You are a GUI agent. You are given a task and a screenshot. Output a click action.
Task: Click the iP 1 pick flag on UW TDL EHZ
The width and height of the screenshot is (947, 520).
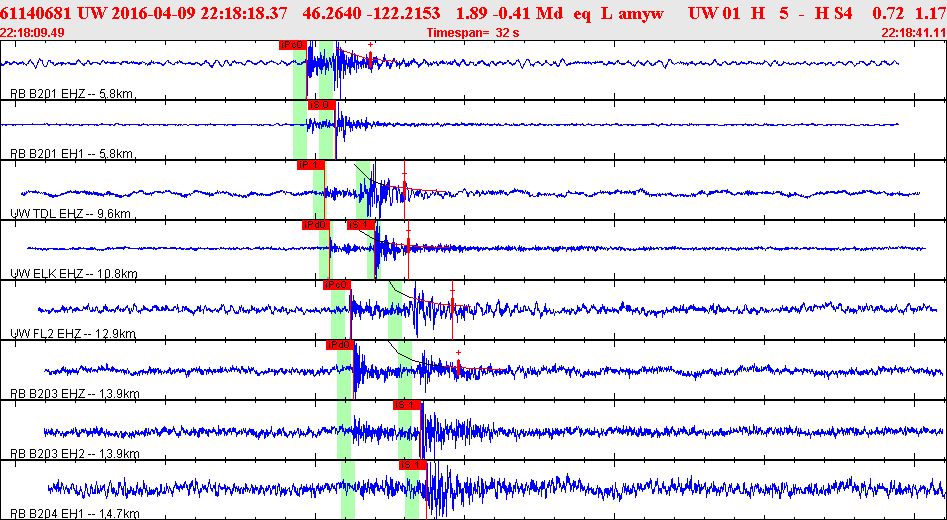[310, 165]
